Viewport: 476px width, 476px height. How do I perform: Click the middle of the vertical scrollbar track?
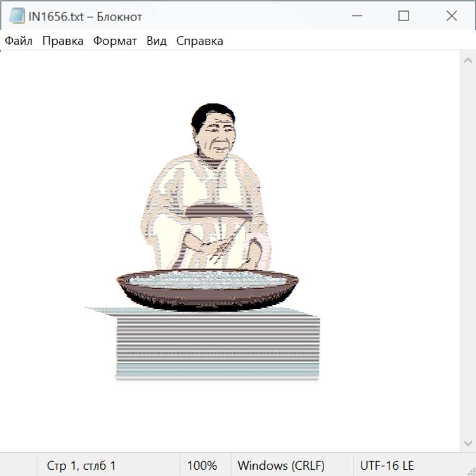[468, 252]
